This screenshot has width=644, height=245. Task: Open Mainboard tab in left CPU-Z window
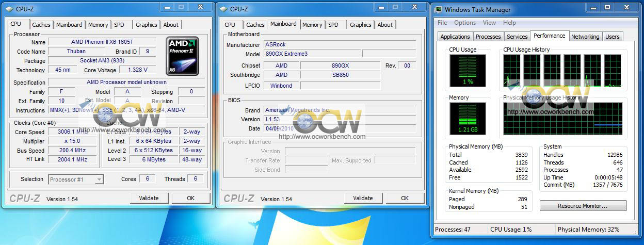[x=69, y=25]
